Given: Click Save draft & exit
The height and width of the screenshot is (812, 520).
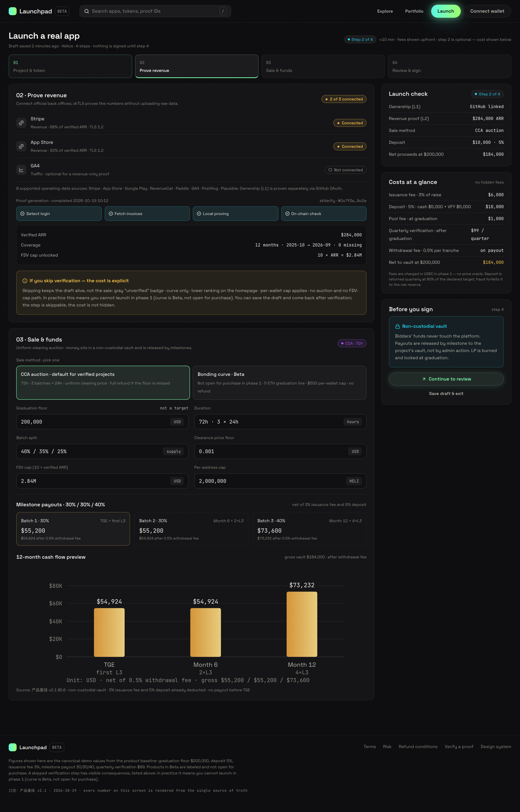Looking at the screenshot, I should (x=446, y=394).
